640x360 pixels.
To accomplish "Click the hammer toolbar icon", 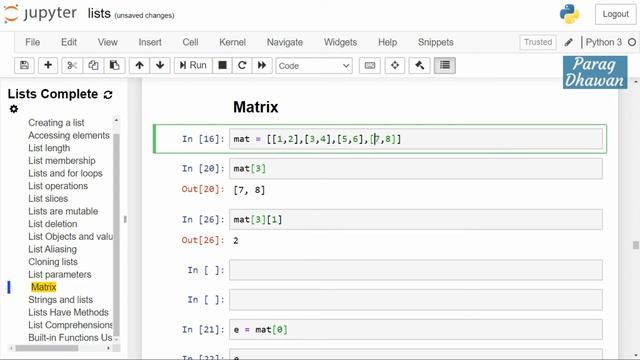I will pyautogui.click(x=420, y=65).
